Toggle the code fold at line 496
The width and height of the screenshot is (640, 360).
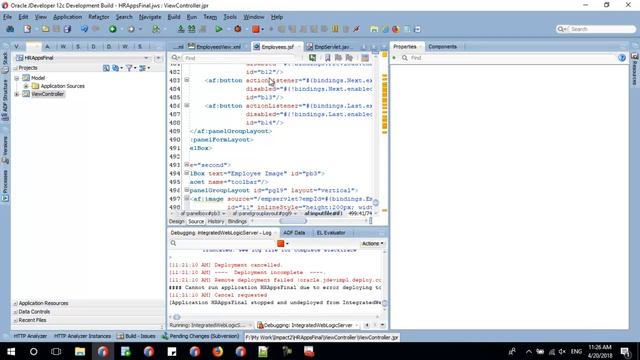pos(187,190)
